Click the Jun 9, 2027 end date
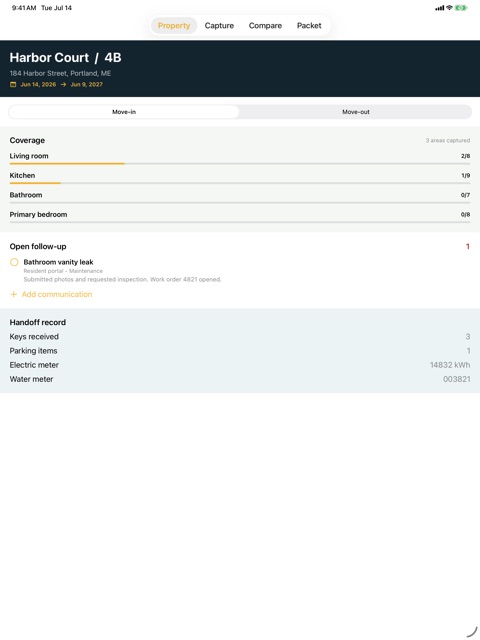 click(87, 84)
